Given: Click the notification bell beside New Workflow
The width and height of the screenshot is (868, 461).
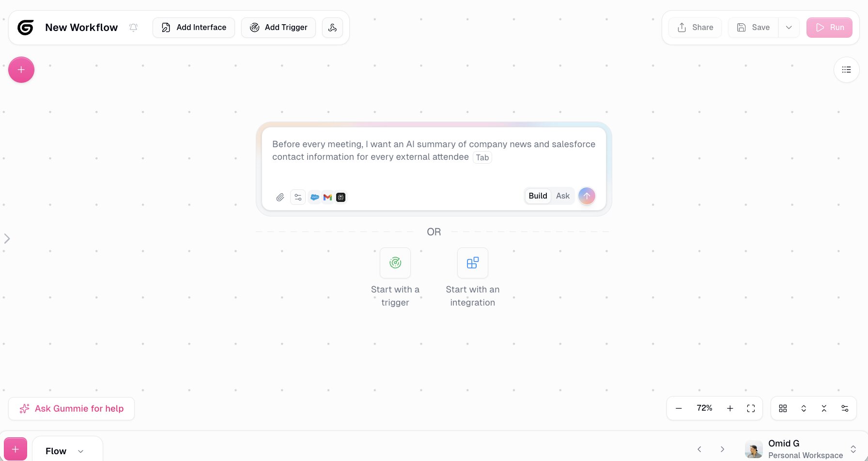Looking at the screenshot, I should [x=133, y=28].
